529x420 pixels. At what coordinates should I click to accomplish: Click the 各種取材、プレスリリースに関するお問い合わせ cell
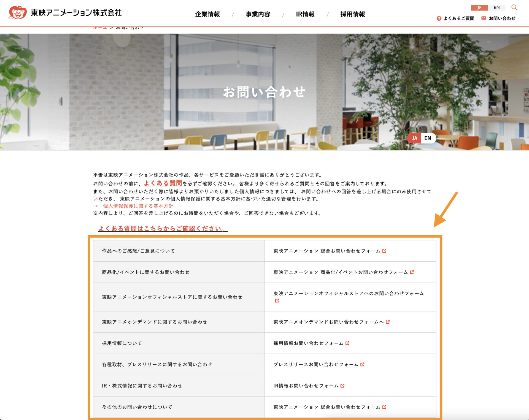pos(179,364)
